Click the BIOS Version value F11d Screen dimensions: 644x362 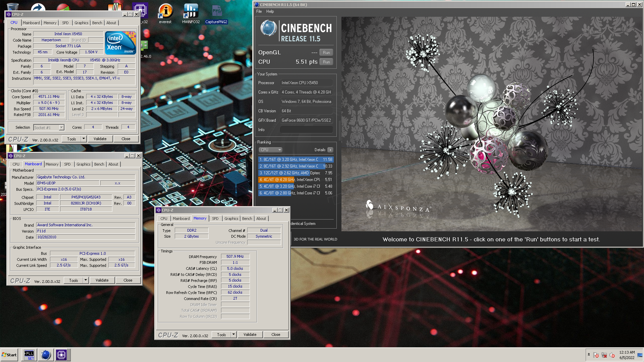click(86, 231)
